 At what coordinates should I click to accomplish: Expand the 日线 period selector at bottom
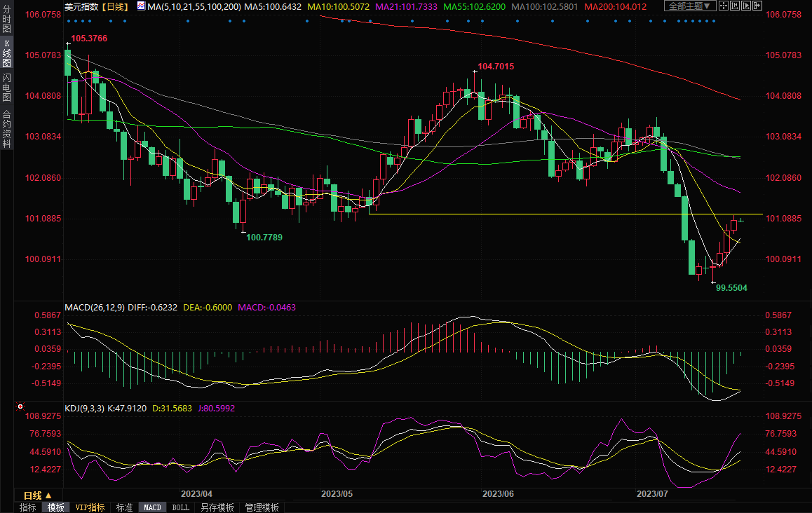click(x=39, y=495)
